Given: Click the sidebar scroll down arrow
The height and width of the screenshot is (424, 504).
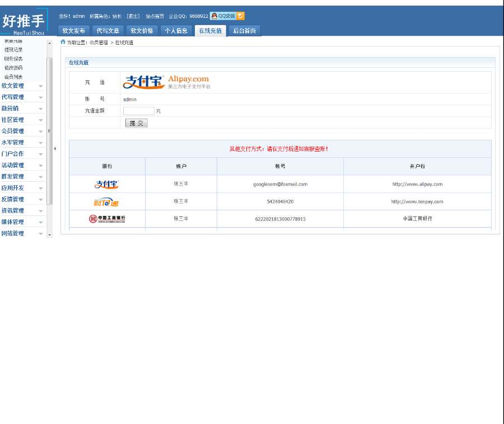Looking at the screenshot, I should coord(49,235).
